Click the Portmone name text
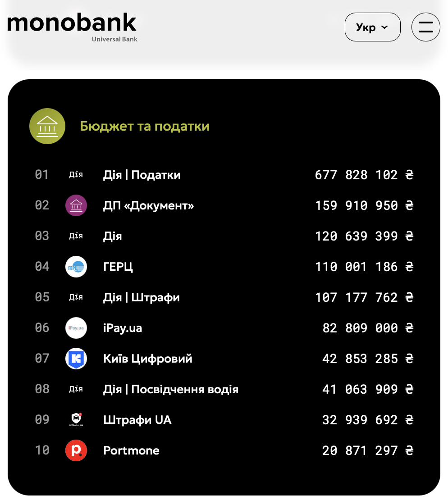The width and height of the screenshot is (448, 500). pos(131,450)
